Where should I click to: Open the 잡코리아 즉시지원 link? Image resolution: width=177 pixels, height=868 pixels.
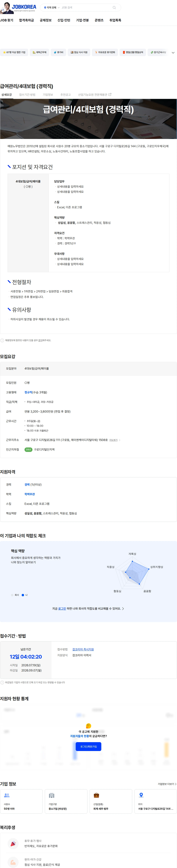pyautogui.click(x=83, y=649)
